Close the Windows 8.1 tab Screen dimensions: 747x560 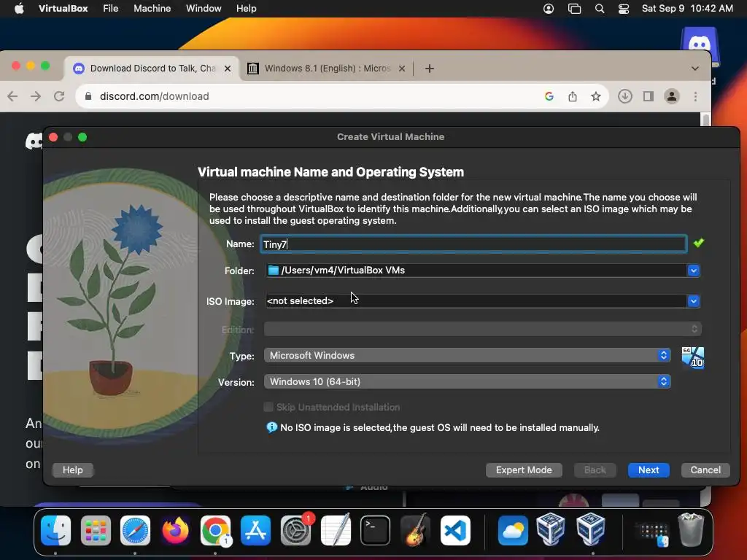tap(402, 69)
